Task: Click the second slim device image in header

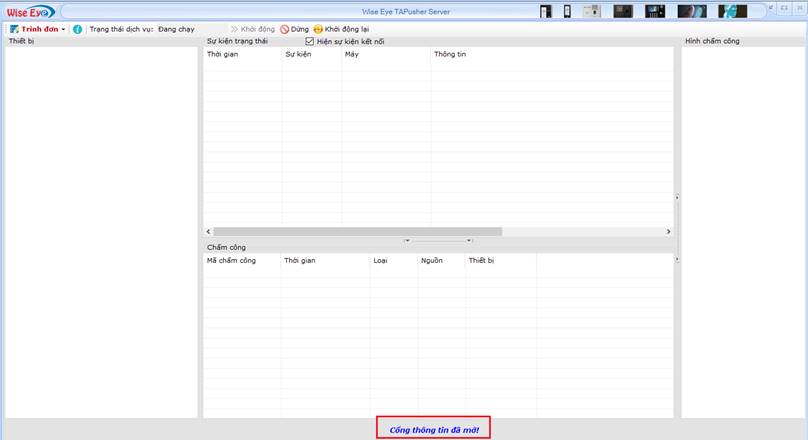Action: (x=567, y=12)
